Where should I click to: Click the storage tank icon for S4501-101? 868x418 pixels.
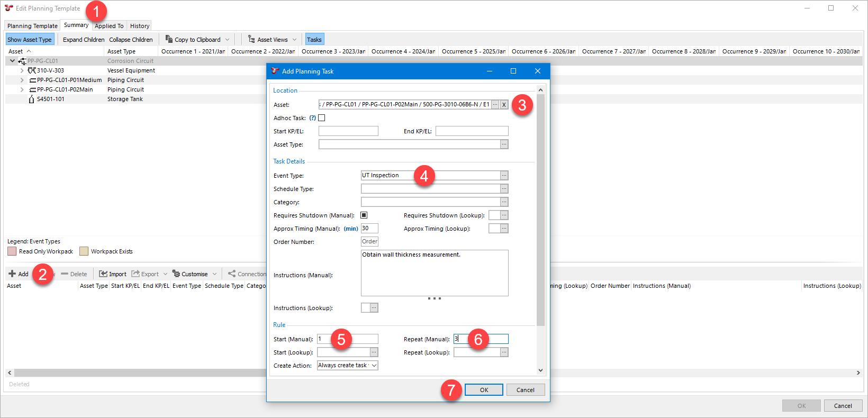(32, 99)
